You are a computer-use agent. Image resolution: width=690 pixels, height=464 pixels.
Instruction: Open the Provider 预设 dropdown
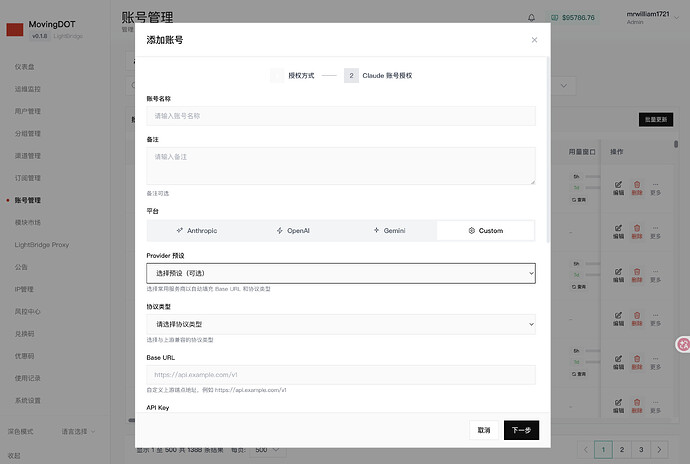pos(341,273)
